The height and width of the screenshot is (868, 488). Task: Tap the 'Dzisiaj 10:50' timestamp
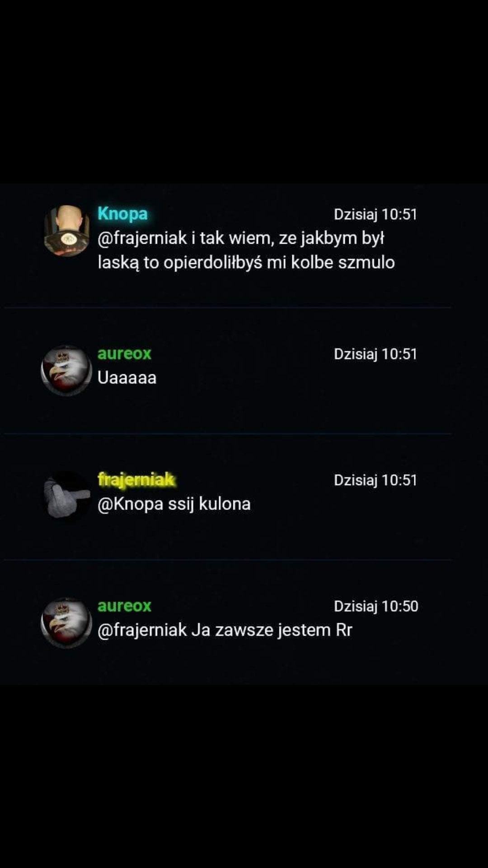click(x=376, y=606)
